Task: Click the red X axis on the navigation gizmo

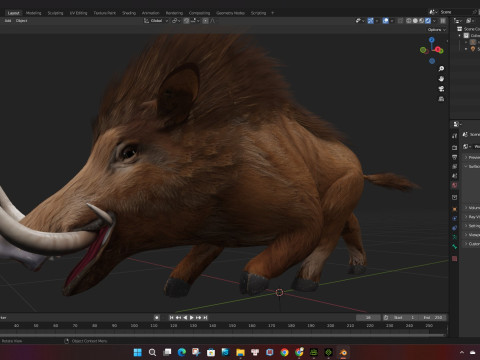Action: pyautogui.click(x=438, y=49)
